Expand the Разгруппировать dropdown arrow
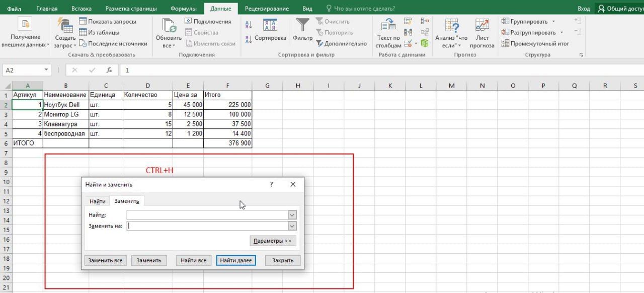 click(x=561, y=33)
